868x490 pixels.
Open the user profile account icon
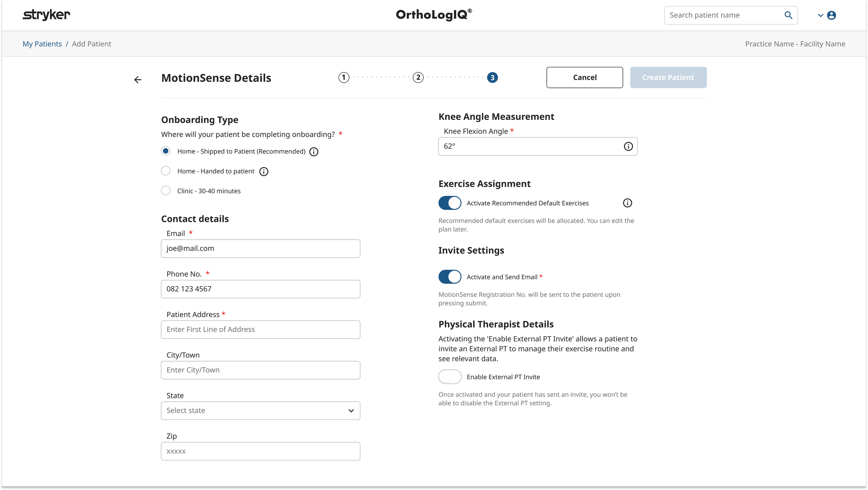831,15
